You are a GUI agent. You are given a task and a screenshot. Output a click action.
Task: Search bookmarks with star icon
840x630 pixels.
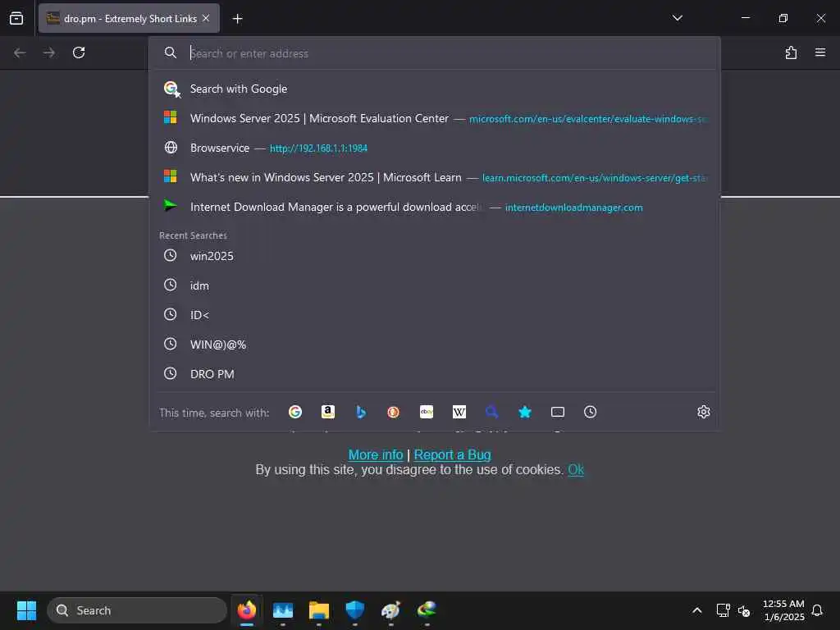[525, 412]
